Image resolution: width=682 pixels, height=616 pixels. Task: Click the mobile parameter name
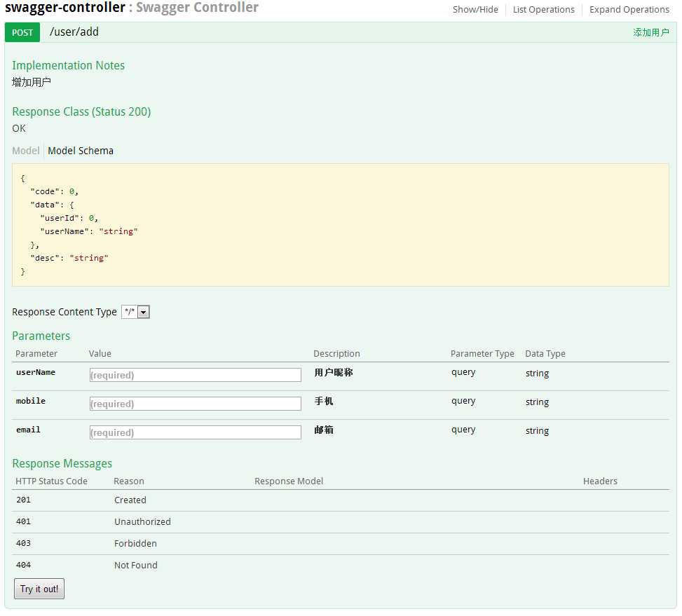point(31,402)
